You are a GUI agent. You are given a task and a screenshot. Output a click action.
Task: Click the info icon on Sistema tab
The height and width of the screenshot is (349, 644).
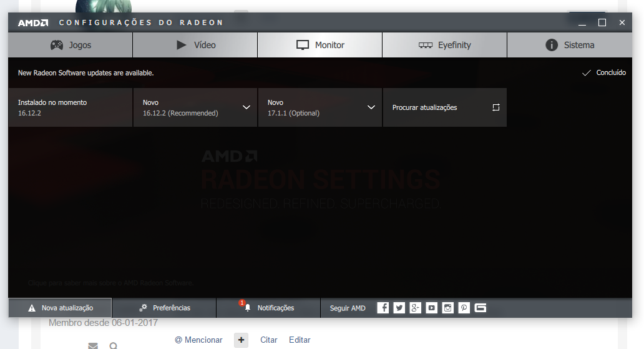click(552, 45)
